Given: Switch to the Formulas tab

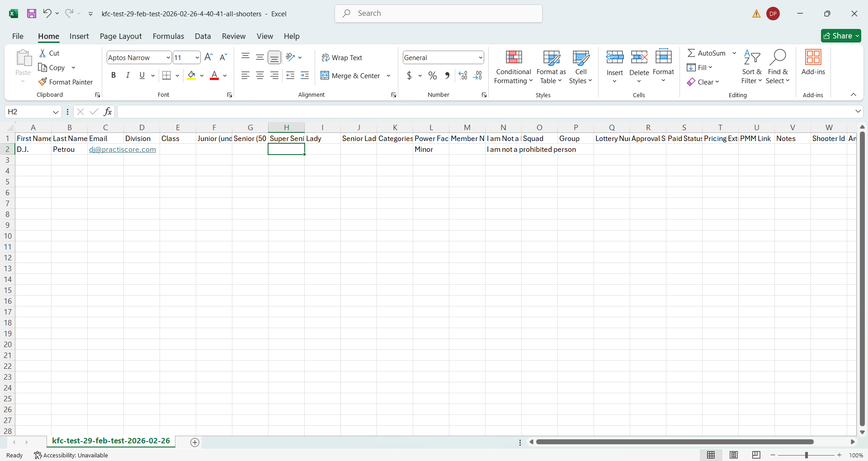Looking at the screenshot, I should click(x=168, y=36).
